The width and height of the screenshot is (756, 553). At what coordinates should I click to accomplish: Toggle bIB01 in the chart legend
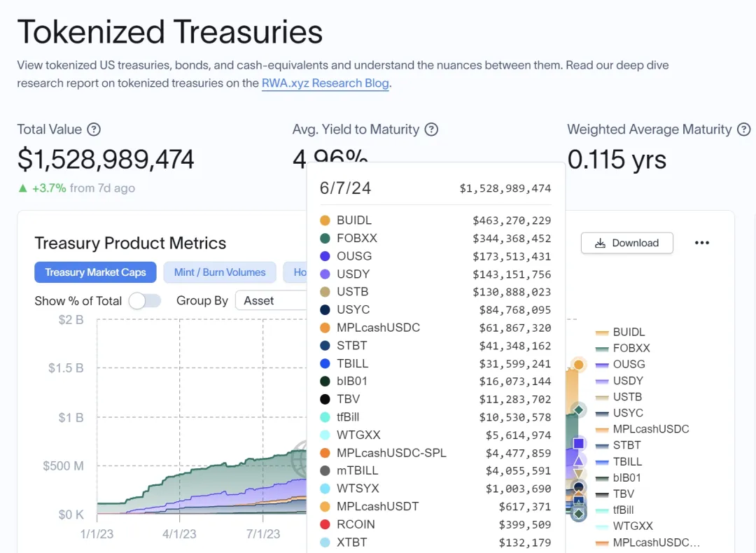click(x=618, y=478)
